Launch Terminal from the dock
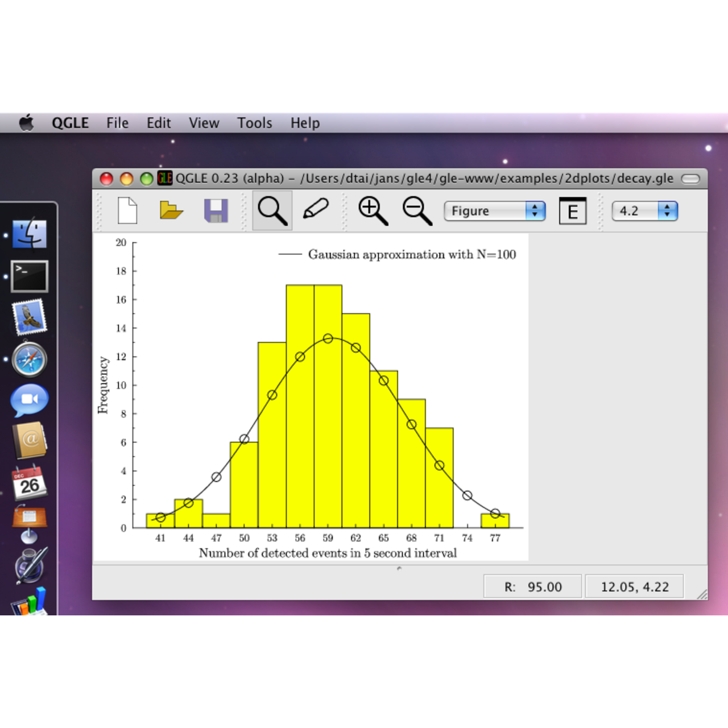This screenshot has width=728, height=728. coord(30,276)
